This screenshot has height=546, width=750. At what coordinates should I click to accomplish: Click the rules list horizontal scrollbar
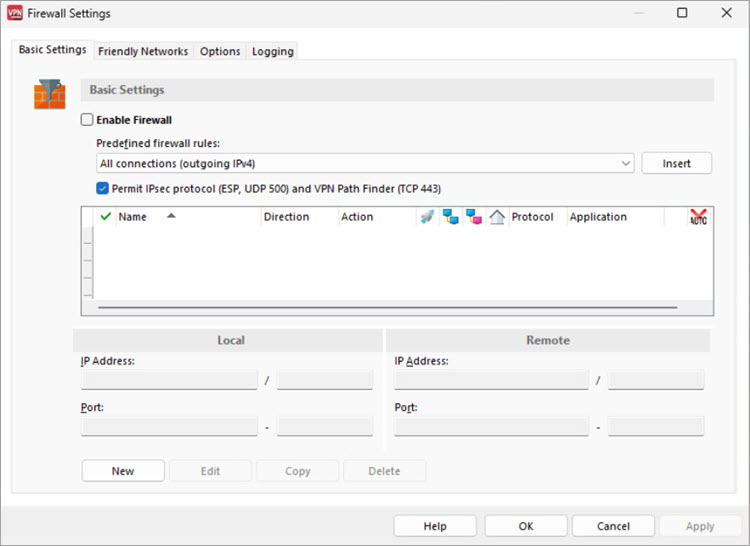[387, 307]
